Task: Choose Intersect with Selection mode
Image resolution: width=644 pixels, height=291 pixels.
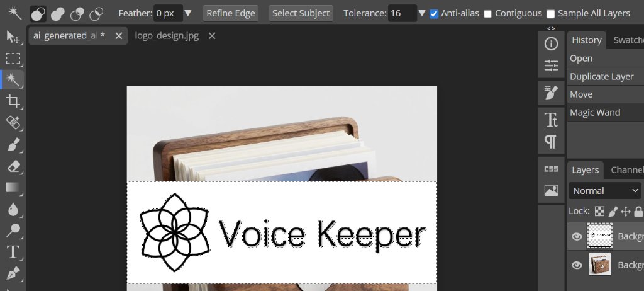Action: 96,14
